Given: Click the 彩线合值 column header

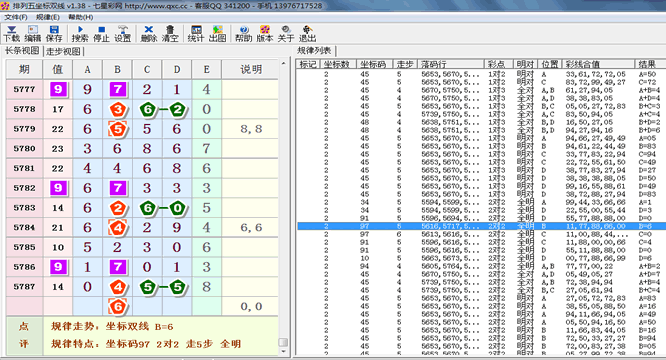Looking at the screenshot, I should [x=598, y=64].
